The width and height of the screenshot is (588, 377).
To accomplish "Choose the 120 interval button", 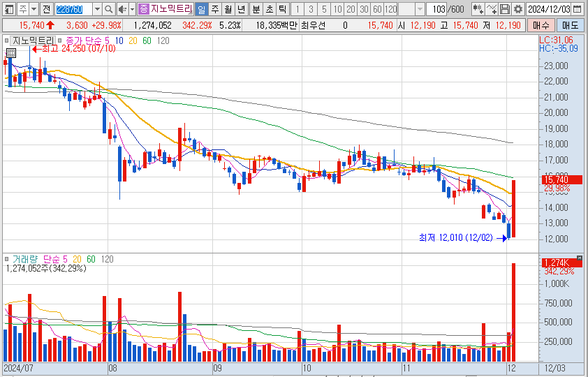I will (391, 8).
